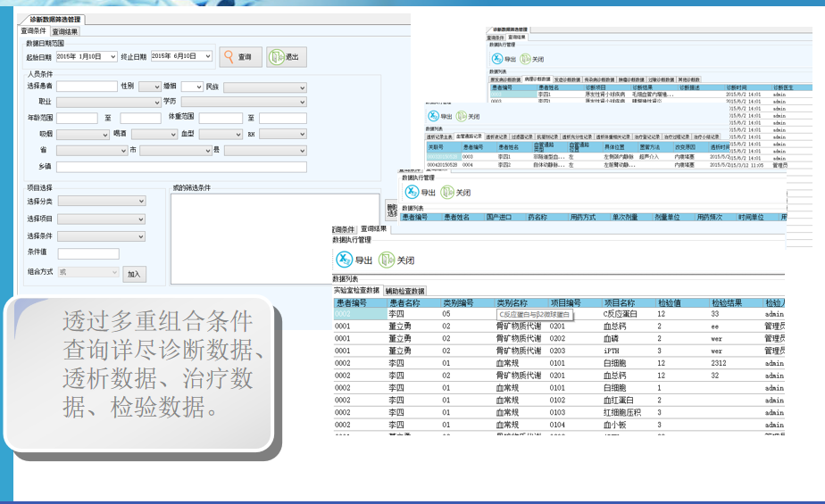This screenshot has width=825, height=504.
Task: Click the 加入 add condition button
Action: (x=134, y=274)
